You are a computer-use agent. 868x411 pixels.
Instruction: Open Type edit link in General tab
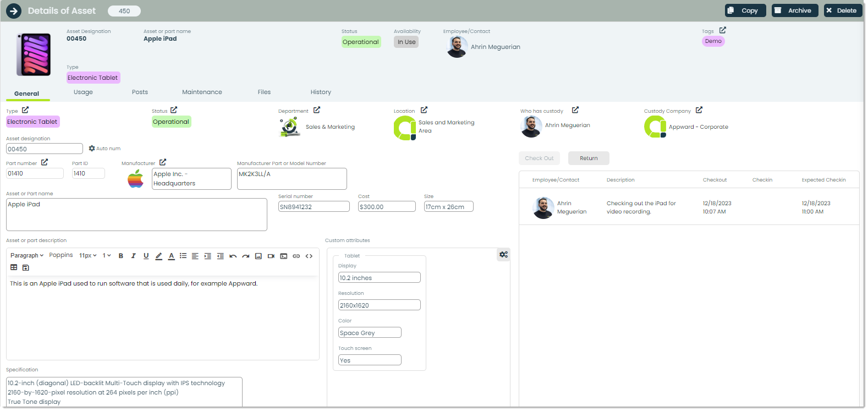[x=25, y=110]
